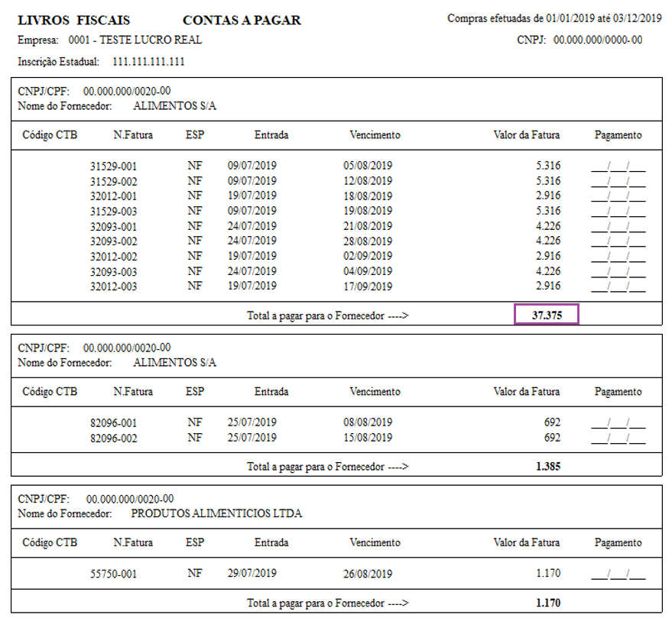
Task: Select invoice number 32093-001
Action: (x=113, y=226)
